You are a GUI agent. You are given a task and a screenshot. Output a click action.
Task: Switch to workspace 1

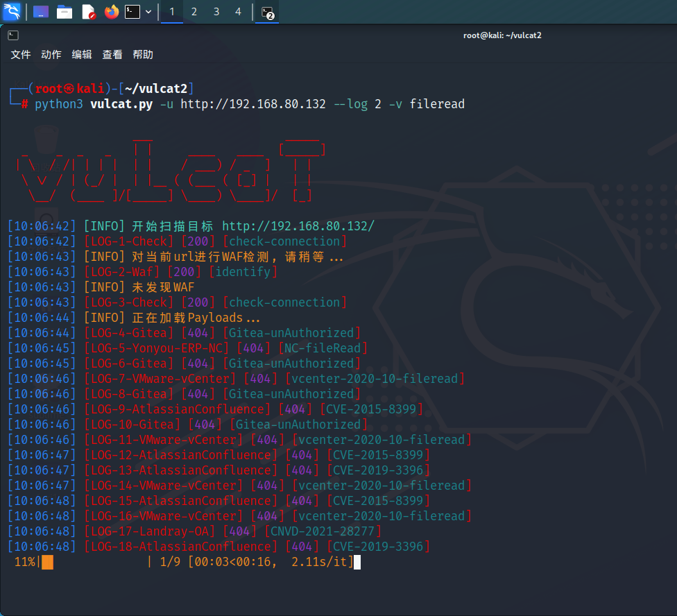[172, 12]
